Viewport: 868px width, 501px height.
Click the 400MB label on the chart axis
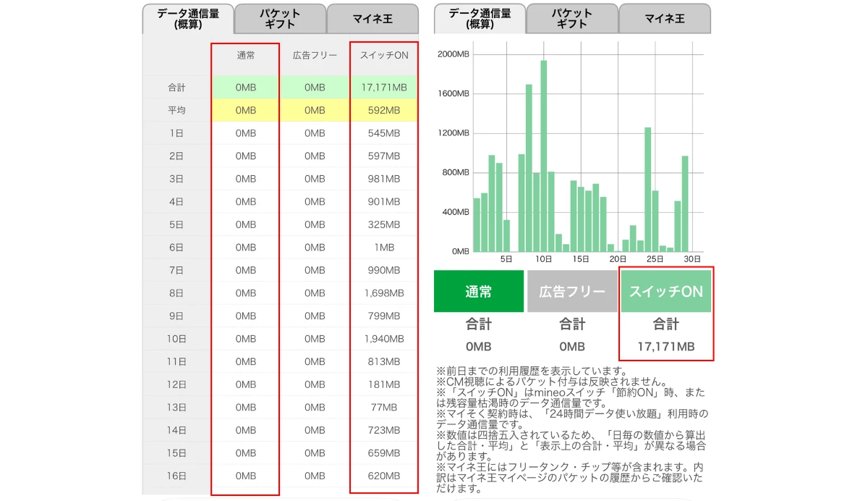coord(456,212)
